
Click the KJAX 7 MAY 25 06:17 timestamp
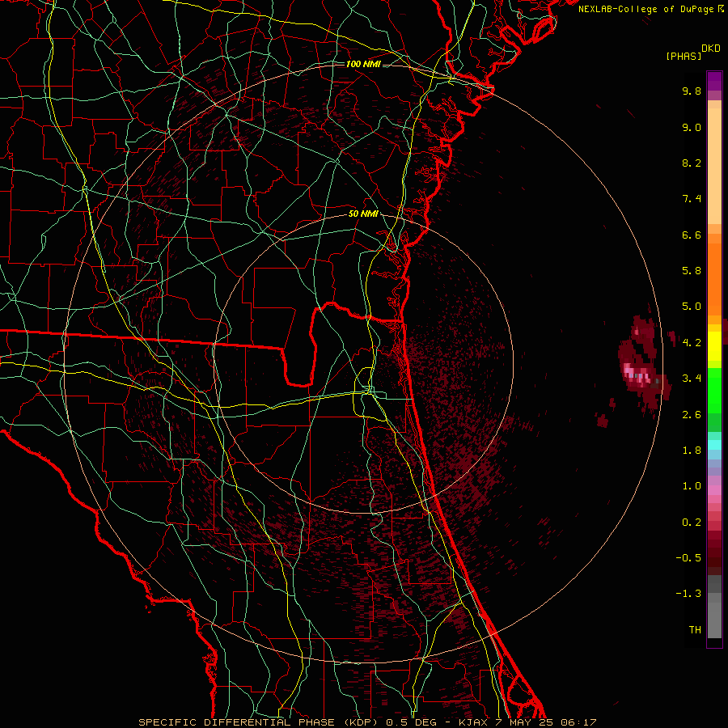click(527, 722)
